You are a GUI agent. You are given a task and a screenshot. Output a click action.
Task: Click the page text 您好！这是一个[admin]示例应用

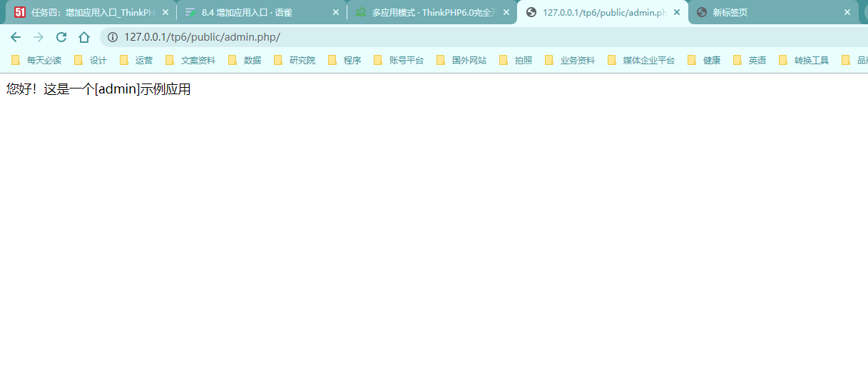click(98, 89)
